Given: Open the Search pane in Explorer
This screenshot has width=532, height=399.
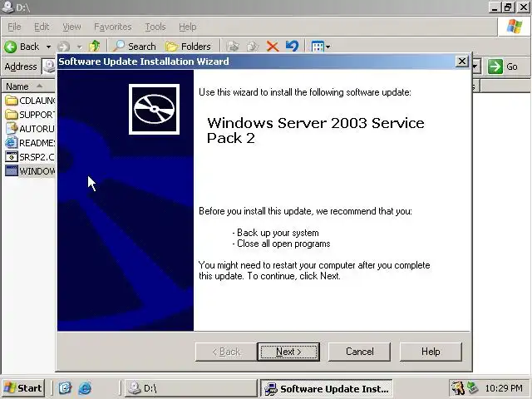Looking at the screenshot, I should pos(134,47).
